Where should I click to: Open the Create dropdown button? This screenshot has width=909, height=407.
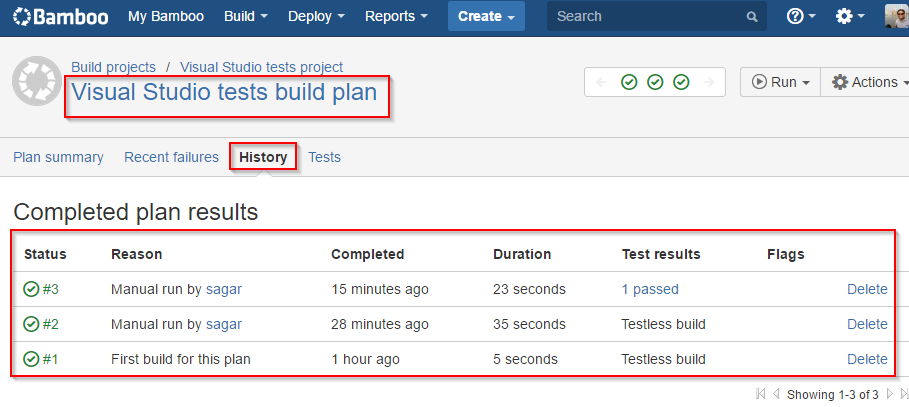coord(486,16)
